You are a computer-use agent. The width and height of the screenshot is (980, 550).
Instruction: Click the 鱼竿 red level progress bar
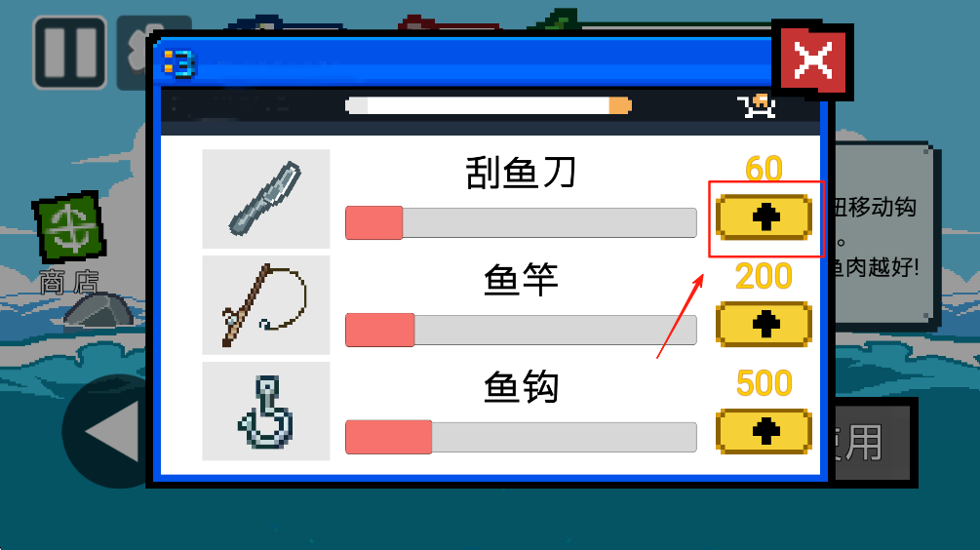pos(522,330)
